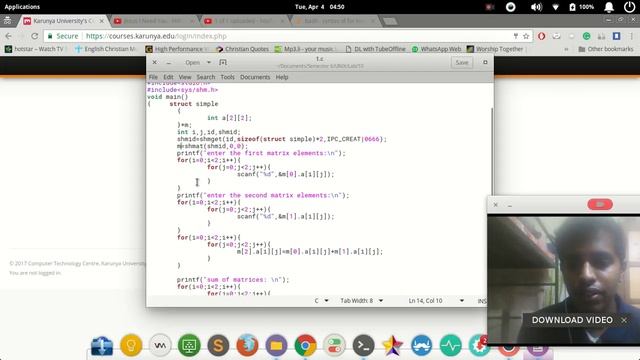Open the Search menu in gedit
This screenshot has width=640, height=360.
(x=206, y=77)
